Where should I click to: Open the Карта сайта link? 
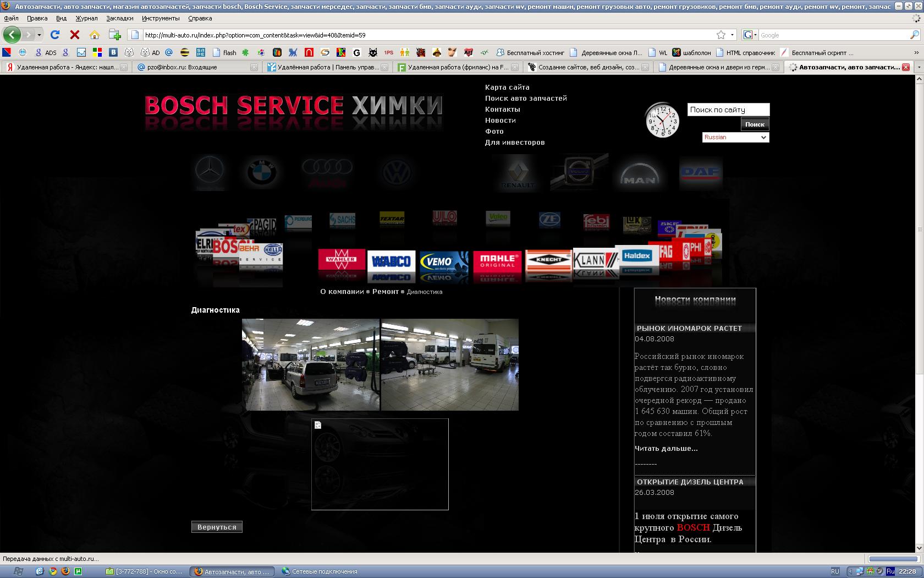[x=507, y=87]
